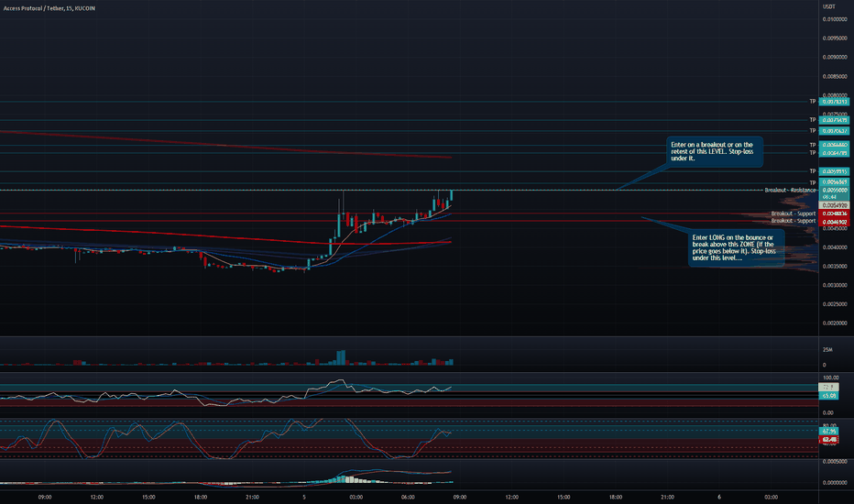Select the 0.0085000 price axis label

(x=835, y=76)
